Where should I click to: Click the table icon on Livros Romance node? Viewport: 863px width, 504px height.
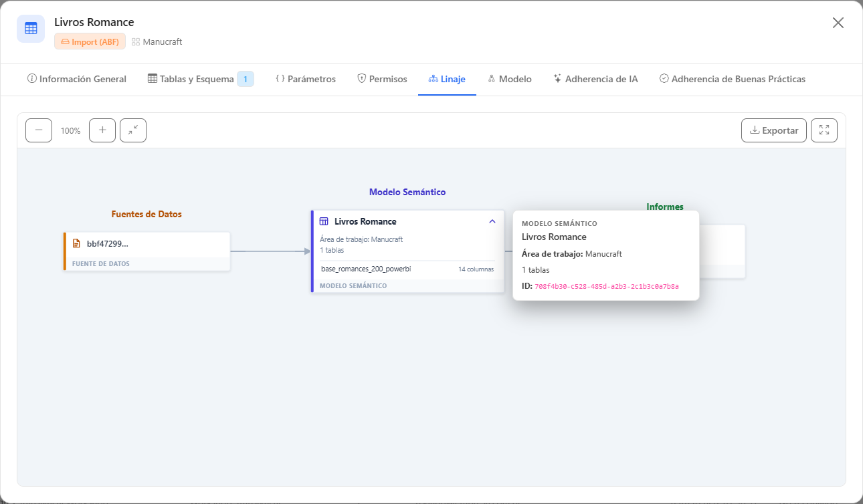[x=324, y=221]
